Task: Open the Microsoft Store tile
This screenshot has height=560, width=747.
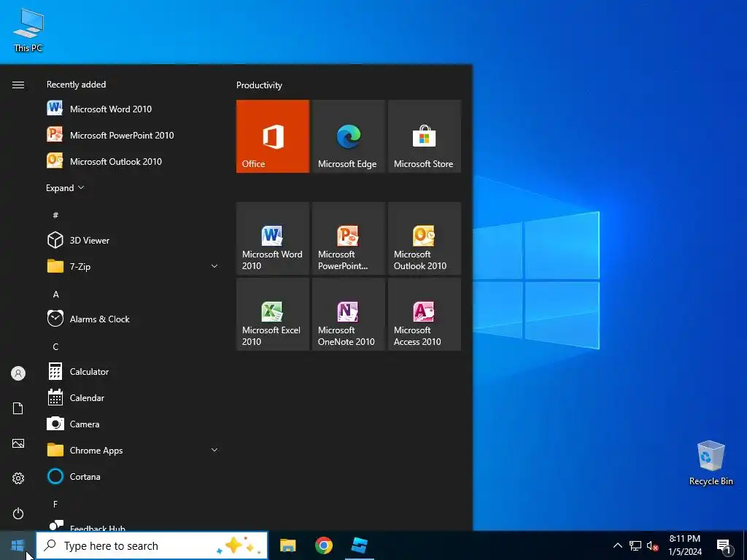Action: click(x=425, y=136)
